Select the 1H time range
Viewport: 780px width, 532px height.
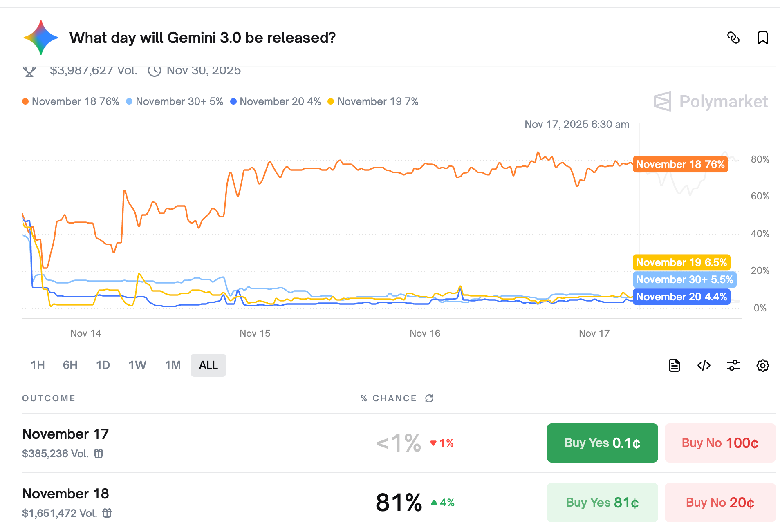[x=38, y=365]
